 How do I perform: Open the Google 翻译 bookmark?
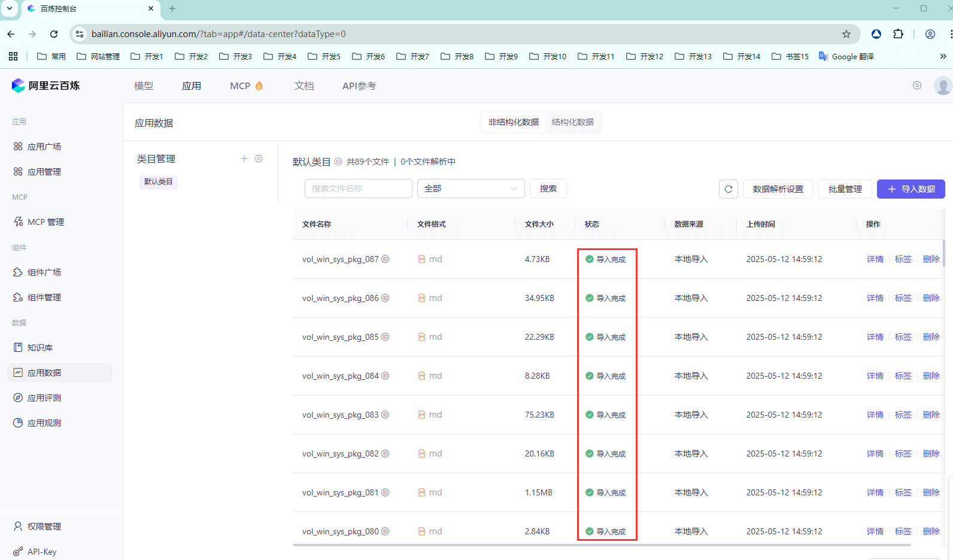[846, 56]
